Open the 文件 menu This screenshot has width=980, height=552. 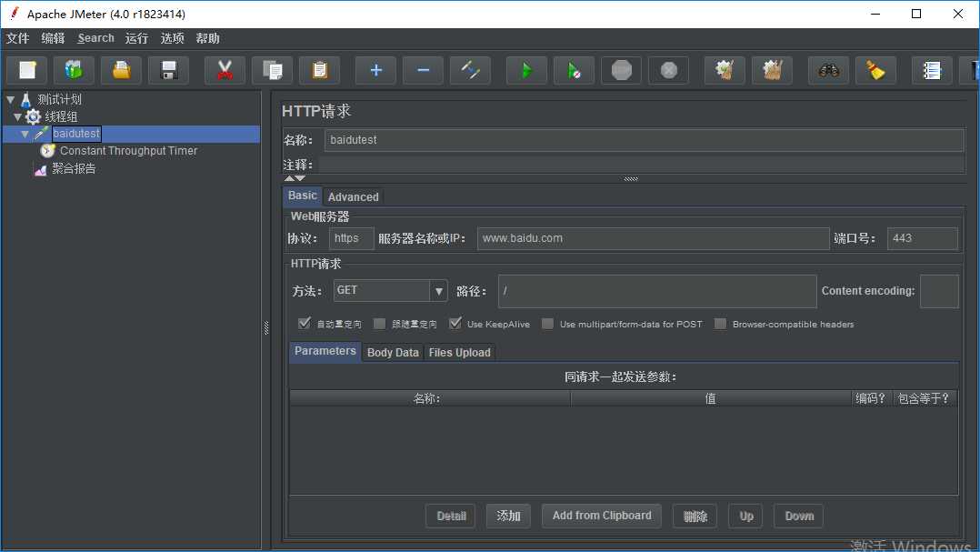coord(18,38)
